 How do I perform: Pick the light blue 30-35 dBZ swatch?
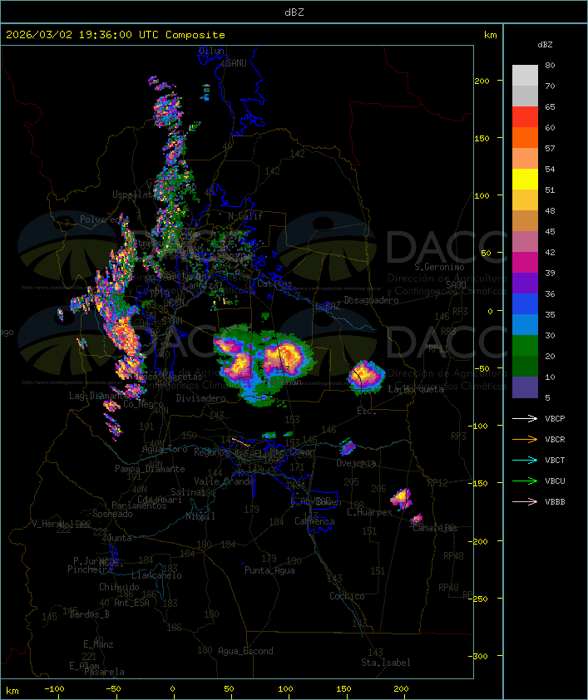click(x=525, y=325)
